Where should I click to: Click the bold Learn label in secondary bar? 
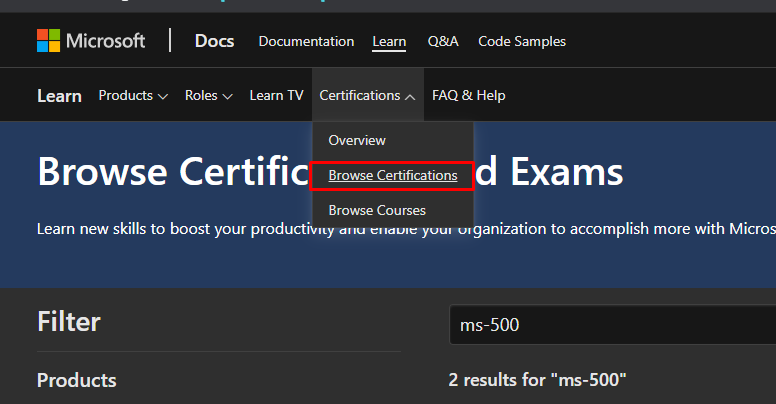pyautogui.click(x=59, y=96)
